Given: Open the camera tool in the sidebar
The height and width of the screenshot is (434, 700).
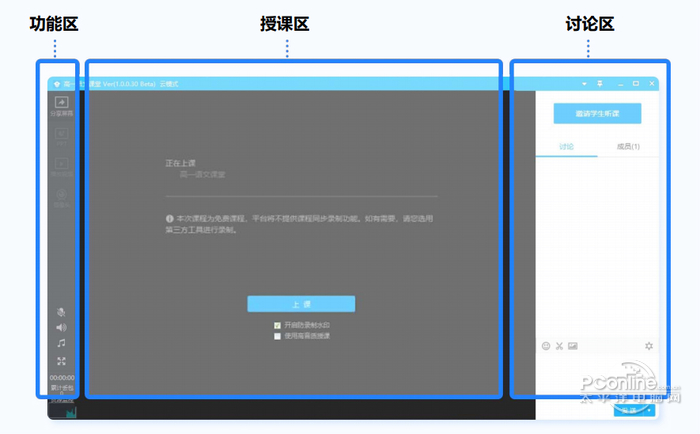Looking at the screenshot, I should tap(62, 198).
